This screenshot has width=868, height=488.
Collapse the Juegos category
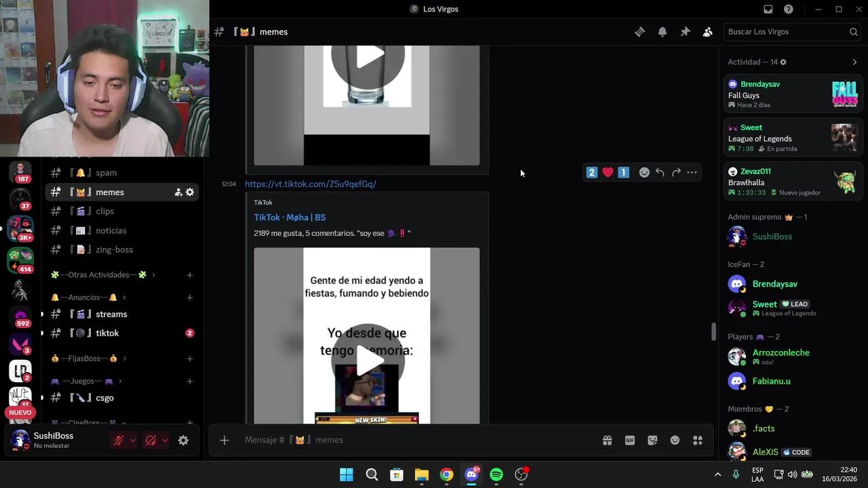pos(86,382)
